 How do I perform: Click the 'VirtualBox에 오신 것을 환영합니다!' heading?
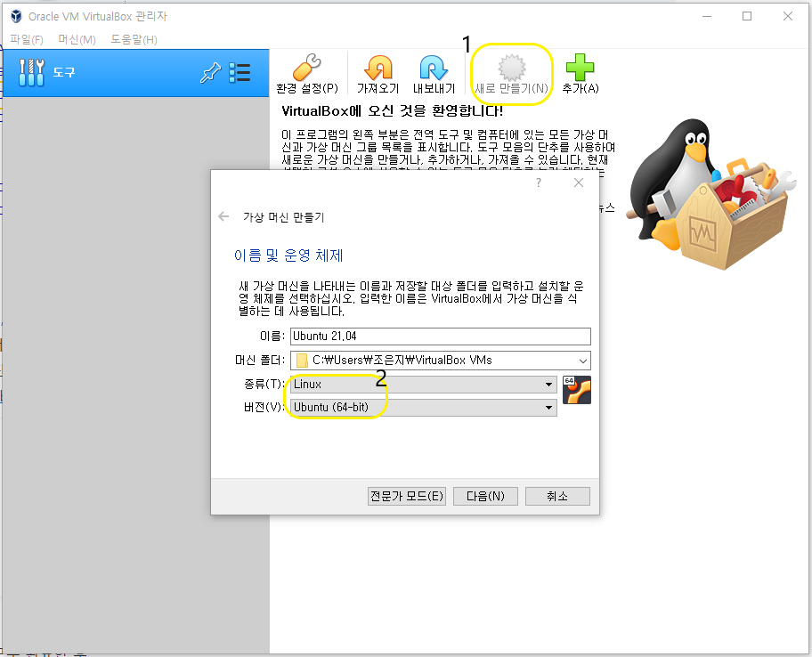[392, 110]
